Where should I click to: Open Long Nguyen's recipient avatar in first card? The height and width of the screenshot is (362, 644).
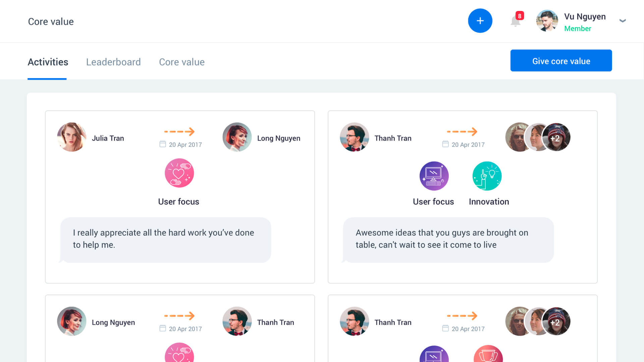[x=237, y=137]
